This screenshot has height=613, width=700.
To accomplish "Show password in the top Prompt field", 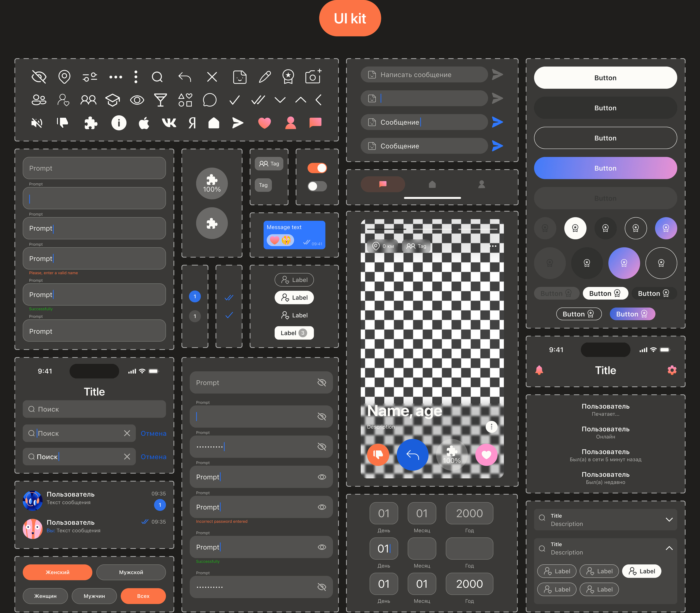I will (321, 382).
